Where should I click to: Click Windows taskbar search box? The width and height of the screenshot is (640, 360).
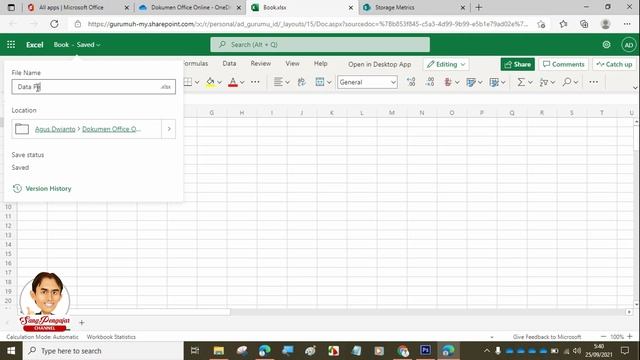[x=102, y=351]
